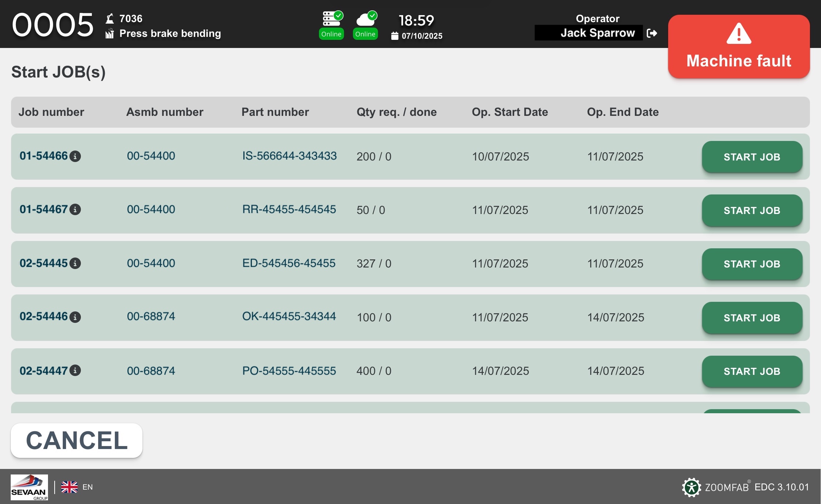Start job for part IS-566644-343433
The width and height of the screenshot is (821, 504).
(x=752, y=157)
